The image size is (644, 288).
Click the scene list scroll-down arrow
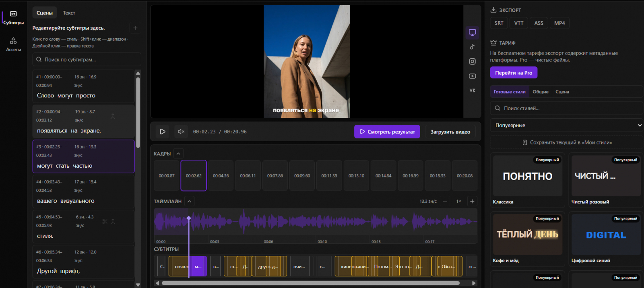[138, 285]
